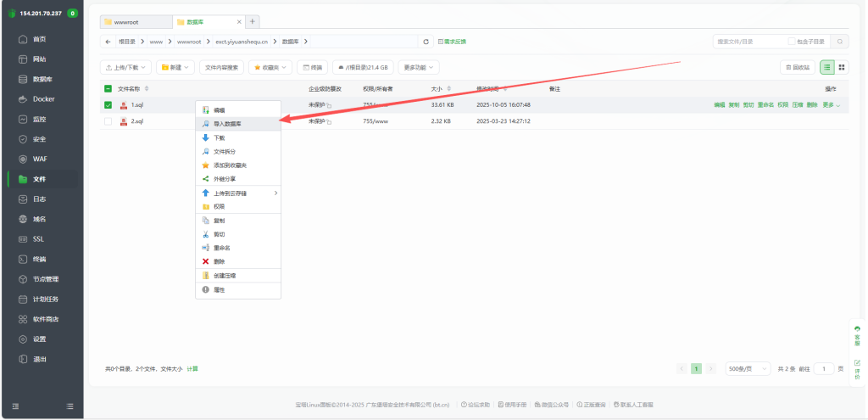Uncheck the checkbox for 1.sql

click(x=108, y=105)
